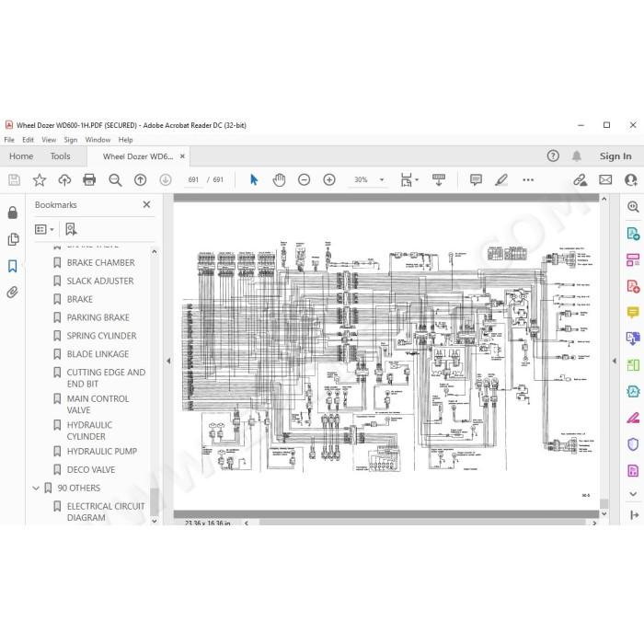Send file by email icon
The width and height of the screenshot is (644, 644).
click(x=605, y=180)
